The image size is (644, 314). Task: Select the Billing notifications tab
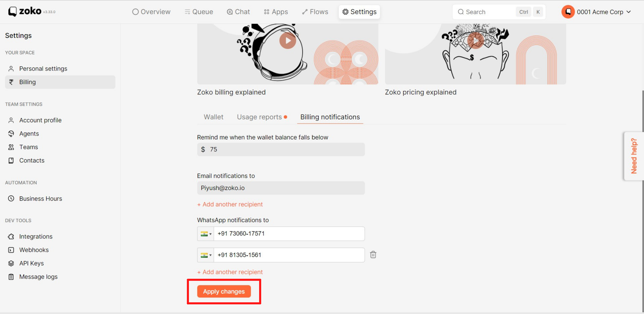coord(330,117)
